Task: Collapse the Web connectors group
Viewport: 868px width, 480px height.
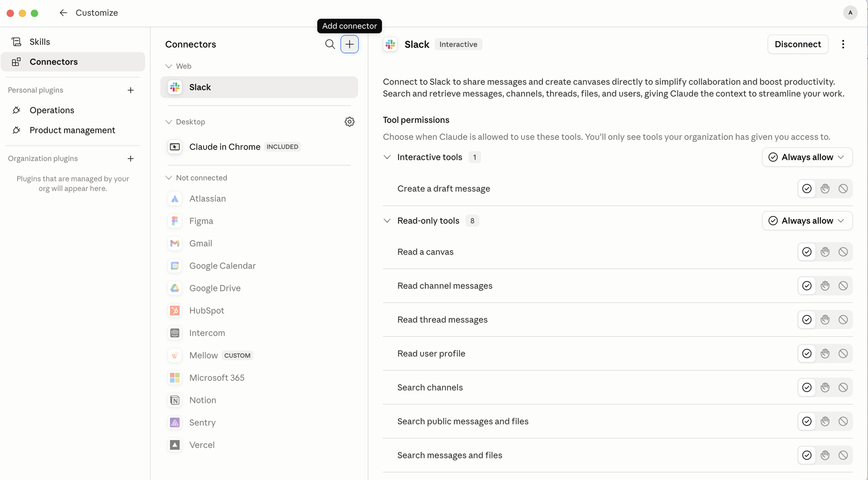Action: (x=169, y=66)
